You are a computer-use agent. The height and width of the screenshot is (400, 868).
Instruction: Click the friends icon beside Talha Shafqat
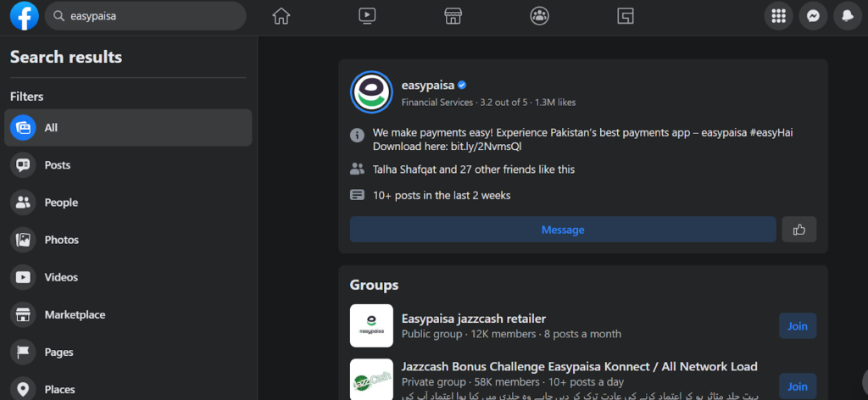pos(357,169)
